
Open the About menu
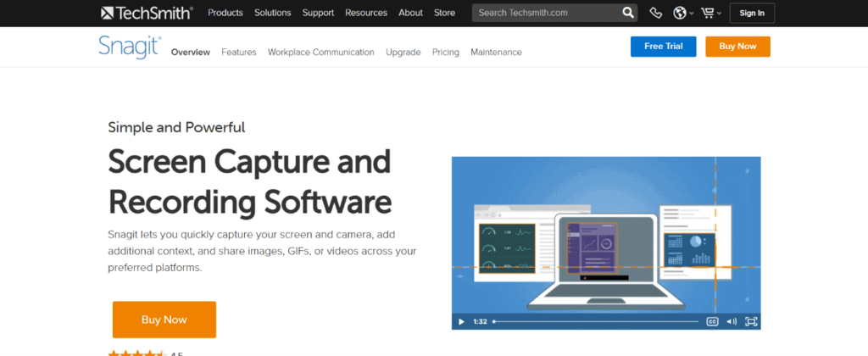click(x=411, y=13)
